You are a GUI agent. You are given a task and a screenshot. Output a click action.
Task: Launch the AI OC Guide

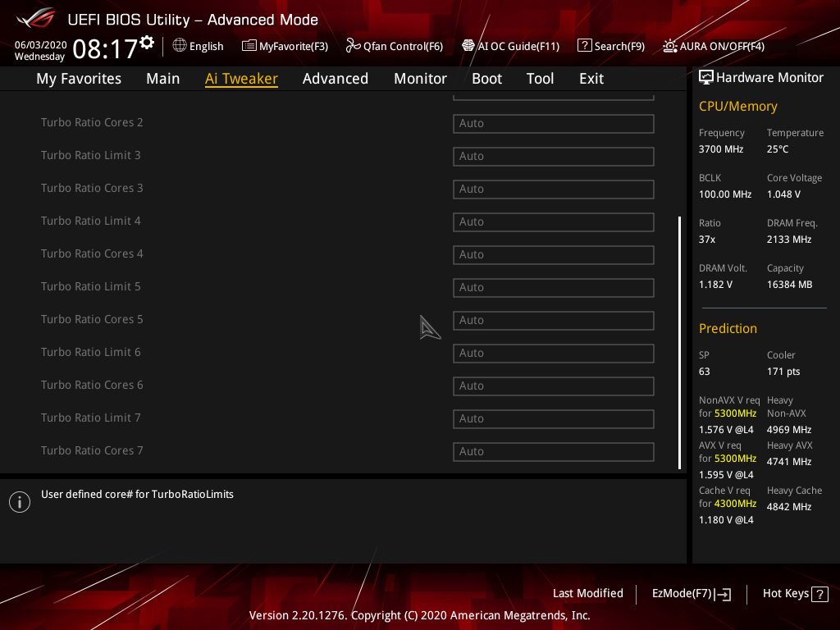point(510,46)
